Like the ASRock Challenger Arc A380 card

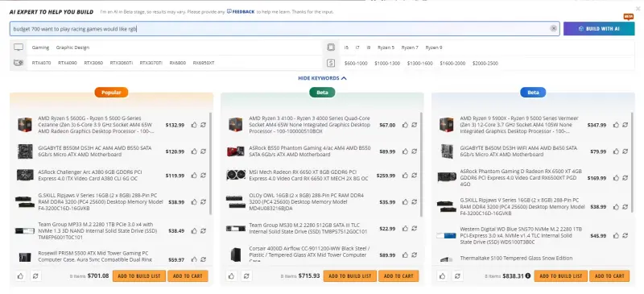pyautogui.click(x=194, y=175)
